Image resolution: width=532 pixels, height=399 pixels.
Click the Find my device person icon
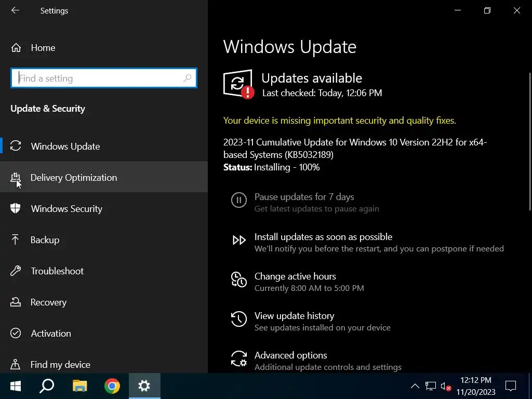coord(15,364)
